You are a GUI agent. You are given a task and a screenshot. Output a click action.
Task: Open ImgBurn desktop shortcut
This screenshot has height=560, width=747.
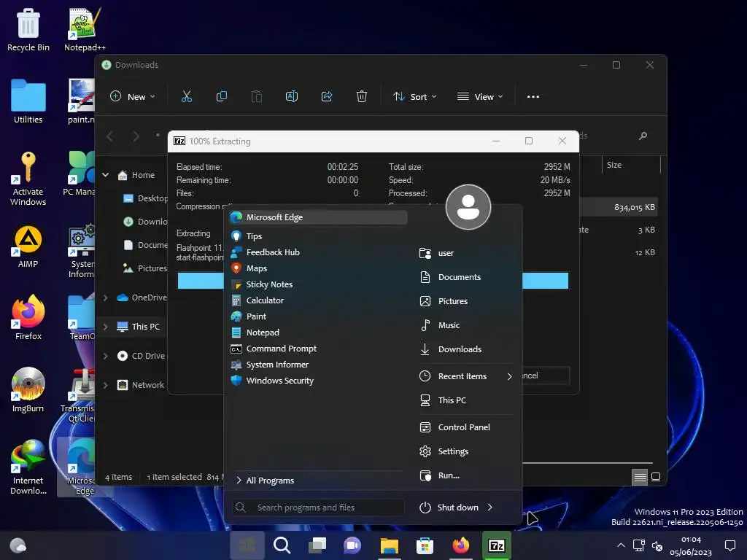tap(28, 390)
